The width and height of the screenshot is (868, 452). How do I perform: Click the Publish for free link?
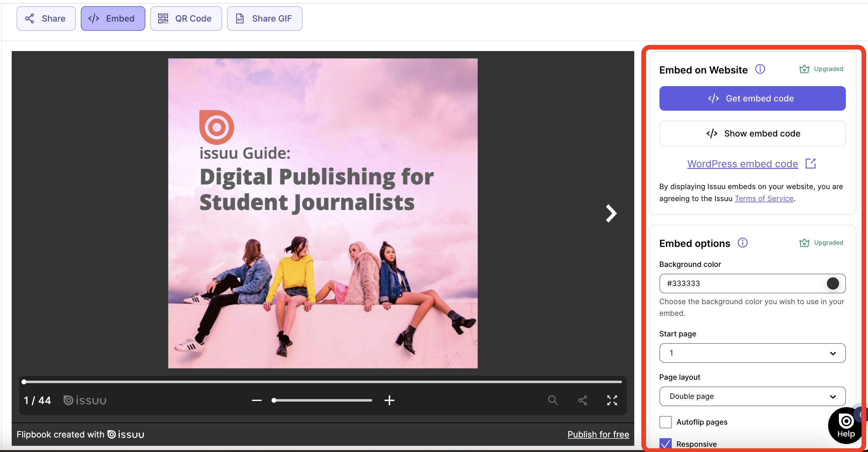coord(598,434)
